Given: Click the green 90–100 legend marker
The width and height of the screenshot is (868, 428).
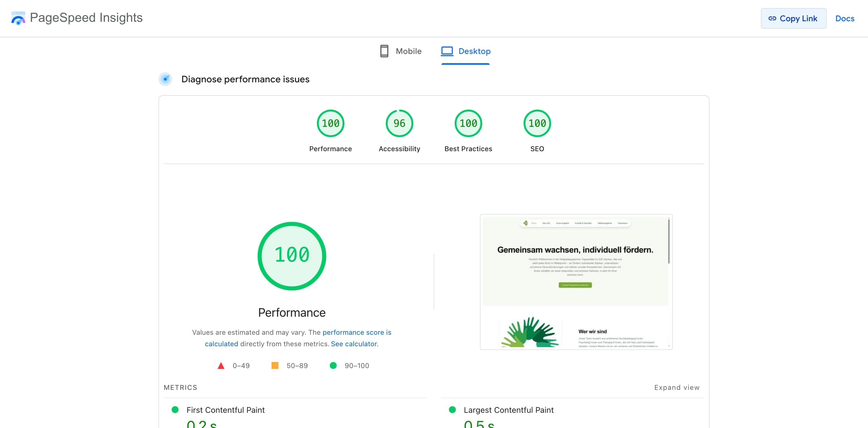Looking at the screenshot, I should point(333,365).
